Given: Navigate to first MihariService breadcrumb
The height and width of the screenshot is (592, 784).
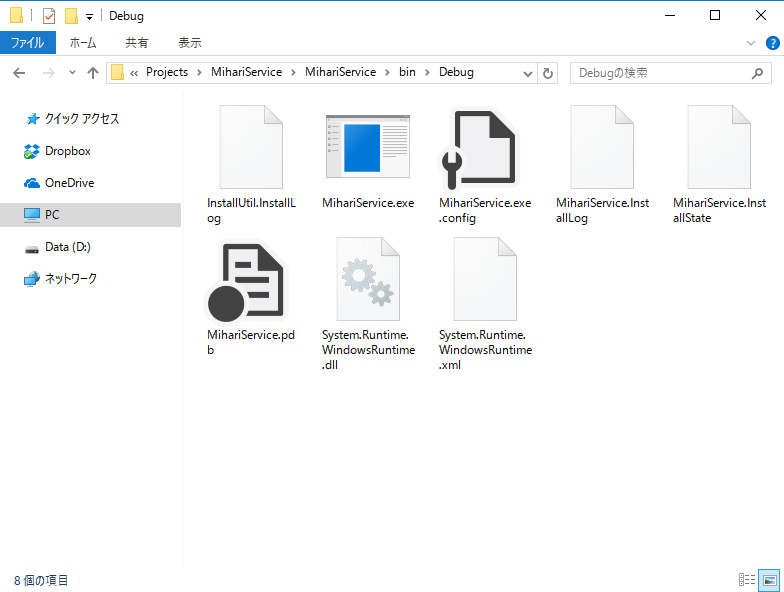Looking at the screenshot, I should [x=246, y=72].
